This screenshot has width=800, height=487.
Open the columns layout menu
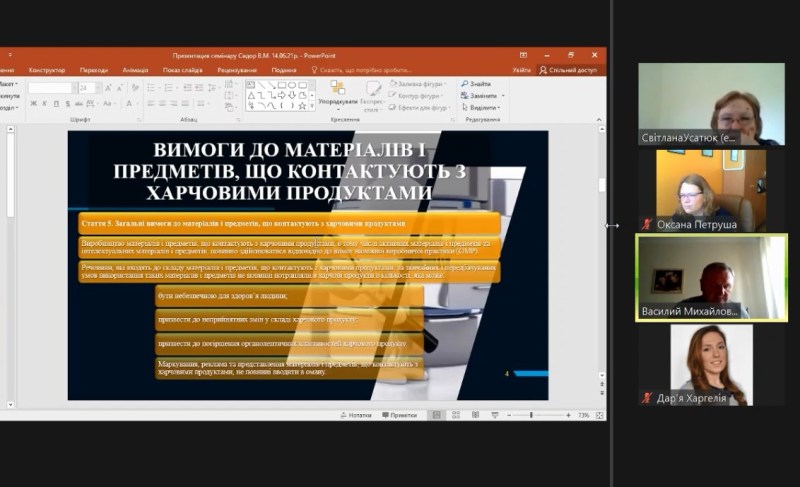pyautogui.click(x=202, y=104)
